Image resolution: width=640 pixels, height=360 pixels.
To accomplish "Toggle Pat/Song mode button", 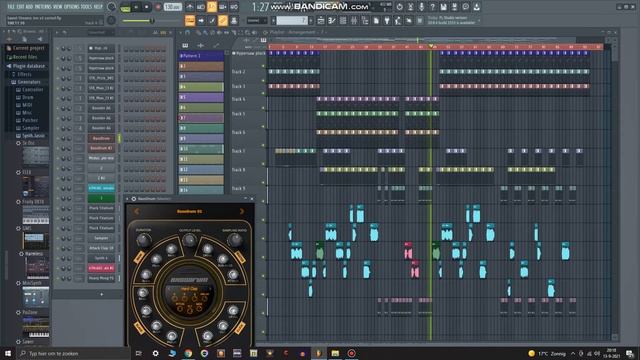I will click(x=125, y=7).
